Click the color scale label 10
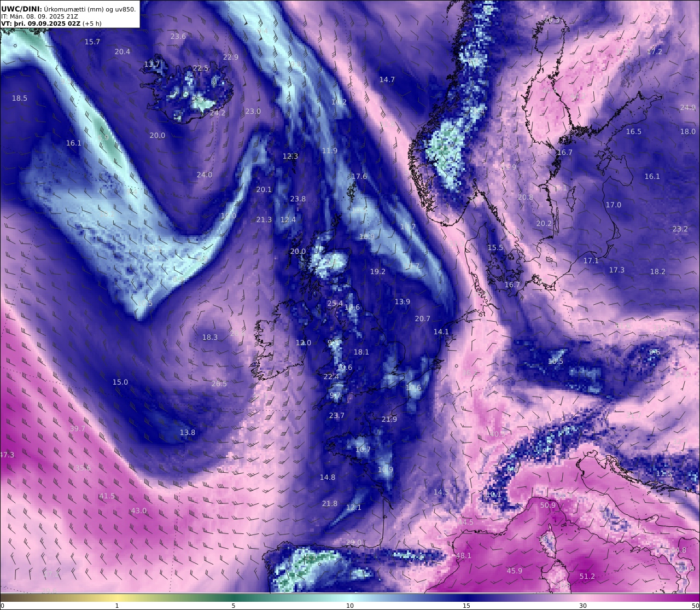Viewport: 700px width, 610px height. pos(350,606)
